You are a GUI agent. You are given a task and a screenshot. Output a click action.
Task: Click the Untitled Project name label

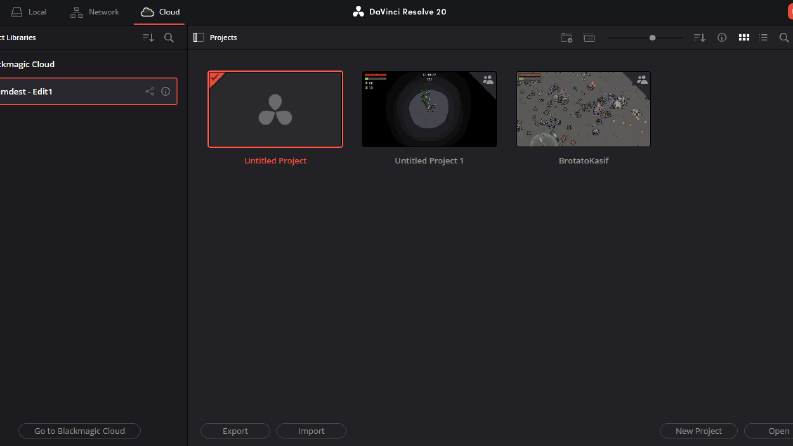coord(275,161)
